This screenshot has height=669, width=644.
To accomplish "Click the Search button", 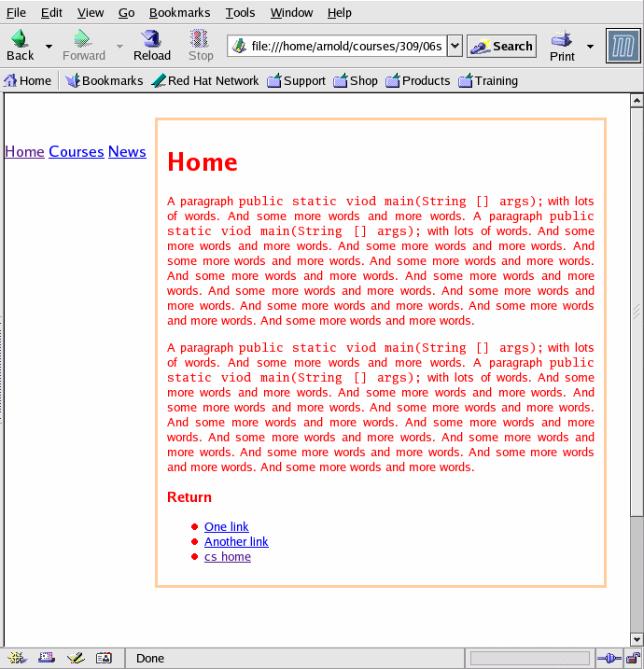I will pyautogui.click(x=501, y=46).
